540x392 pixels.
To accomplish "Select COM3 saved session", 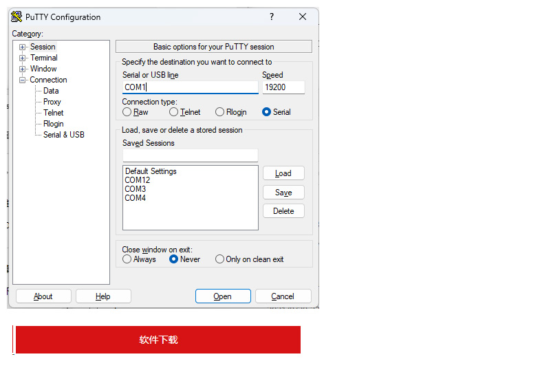I will click(x=135, y=189).
